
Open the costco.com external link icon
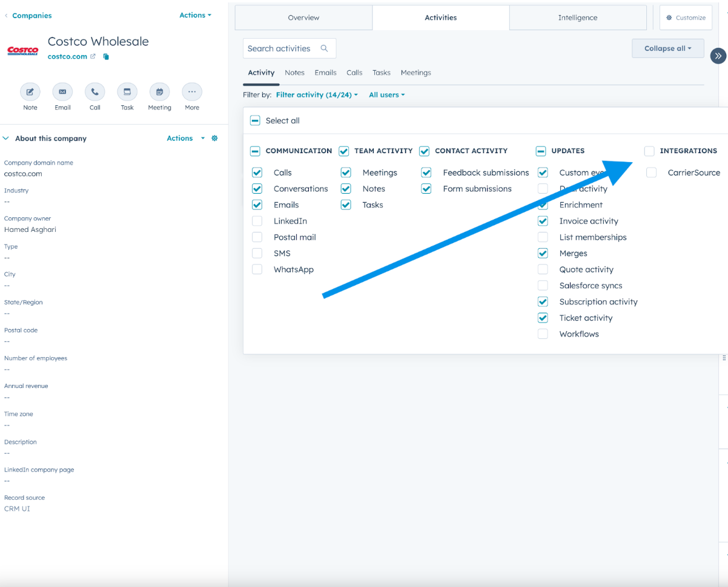coord(93,56)
